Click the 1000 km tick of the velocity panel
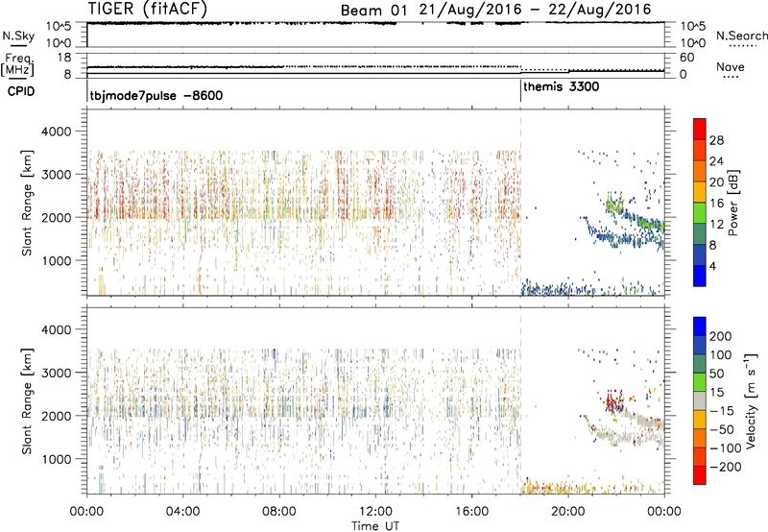This screenshot has width=768, height=532. point(57,459)
